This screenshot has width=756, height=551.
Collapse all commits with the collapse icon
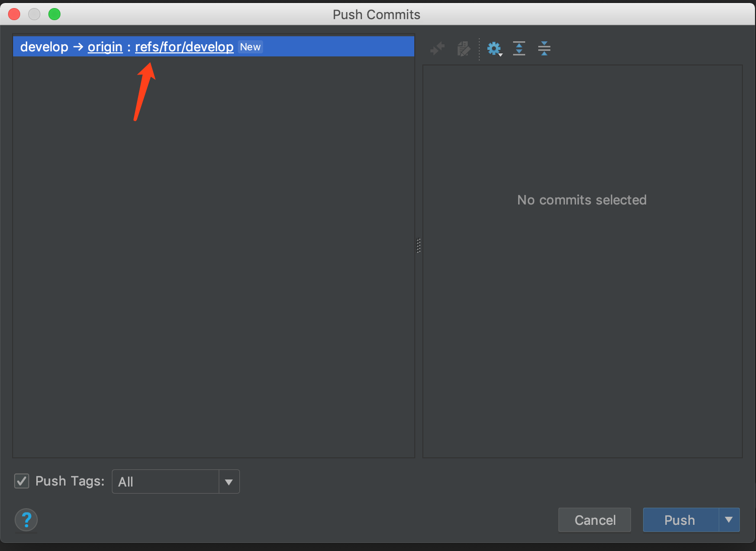[x=544, y=48]
